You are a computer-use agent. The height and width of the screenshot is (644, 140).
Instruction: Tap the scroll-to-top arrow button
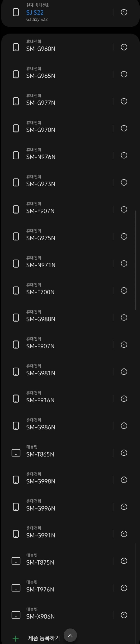pyautogui.click(x=70, y=635)
